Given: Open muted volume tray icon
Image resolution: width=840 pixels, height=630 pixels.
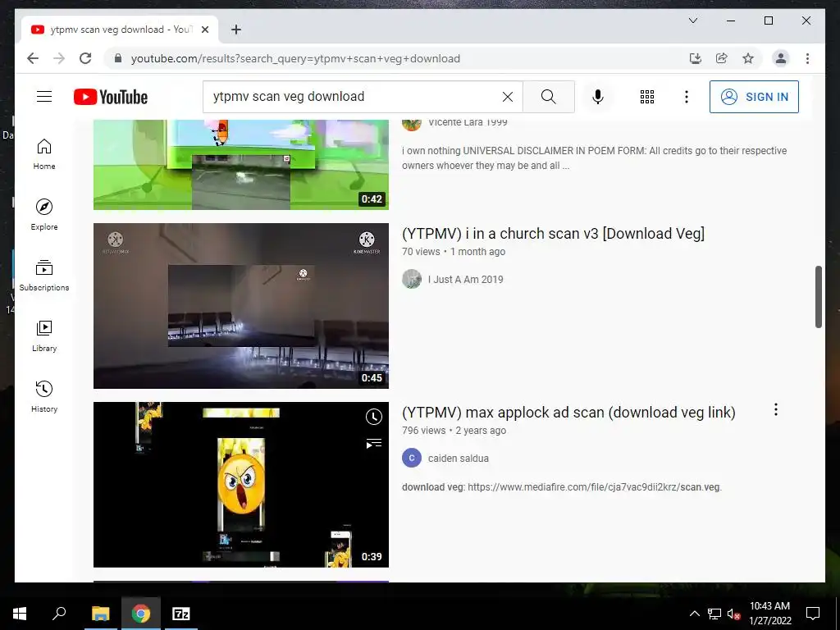Looking at the screenshot, I should pyautogui.click(x=733, y=614).
